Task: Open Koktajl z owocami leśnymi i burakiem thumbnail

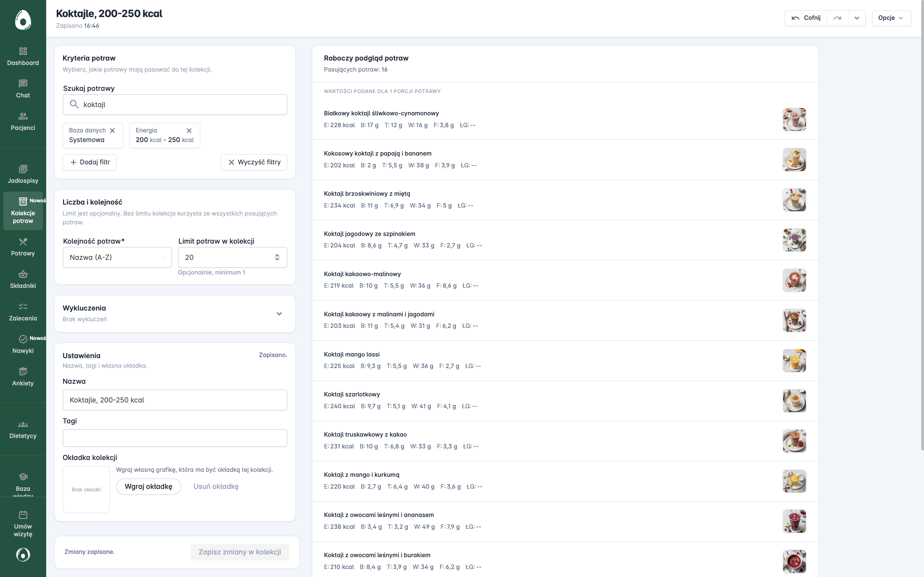Action: pyautogui.click(x=794, y=561)
